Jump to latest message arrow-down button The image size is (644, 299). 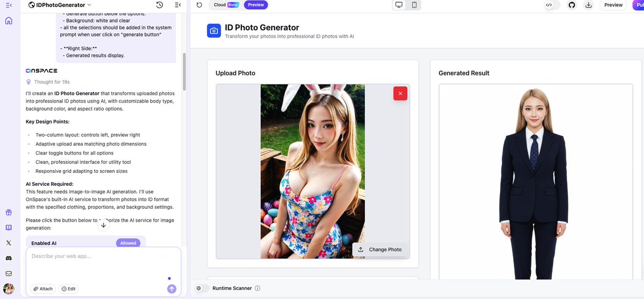[x=104, y=225]
